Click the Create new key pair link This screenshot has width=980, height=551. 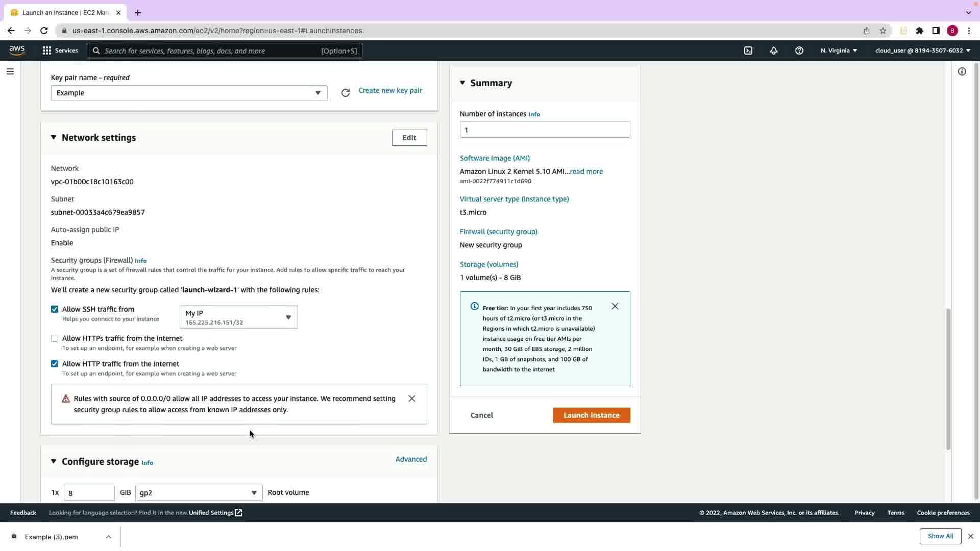coord(390,90)
